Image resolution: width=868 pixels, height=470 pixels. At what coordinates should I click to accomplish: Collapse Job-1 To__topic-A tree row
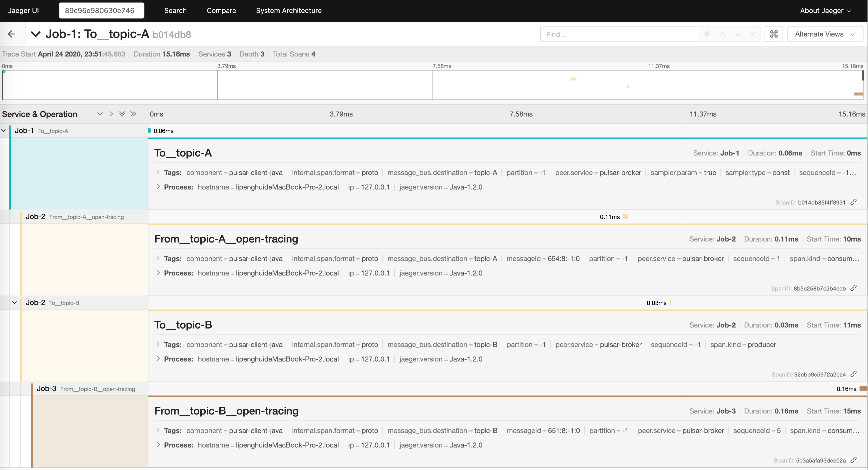point(4,130)
